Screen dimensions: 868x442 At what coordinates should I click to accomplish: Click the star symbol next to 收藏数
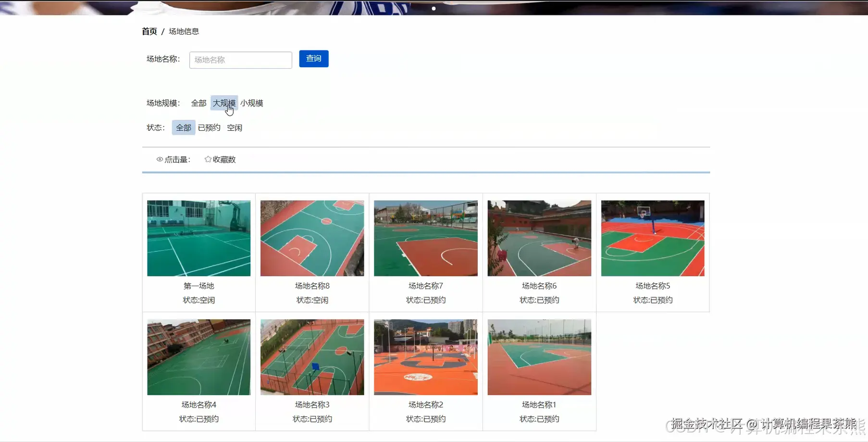click(208, 159)
